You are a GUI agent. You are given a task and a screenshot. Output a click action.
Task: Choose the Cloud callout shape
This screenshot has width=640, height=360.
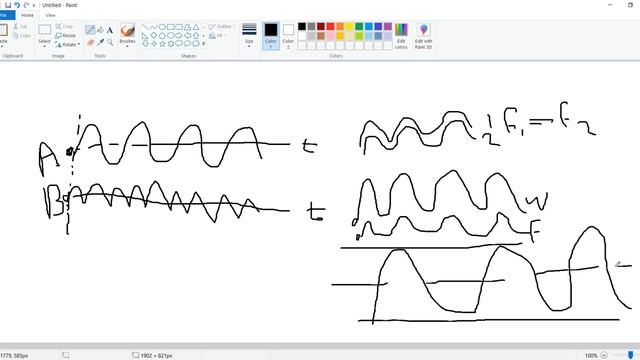[196, 44]
